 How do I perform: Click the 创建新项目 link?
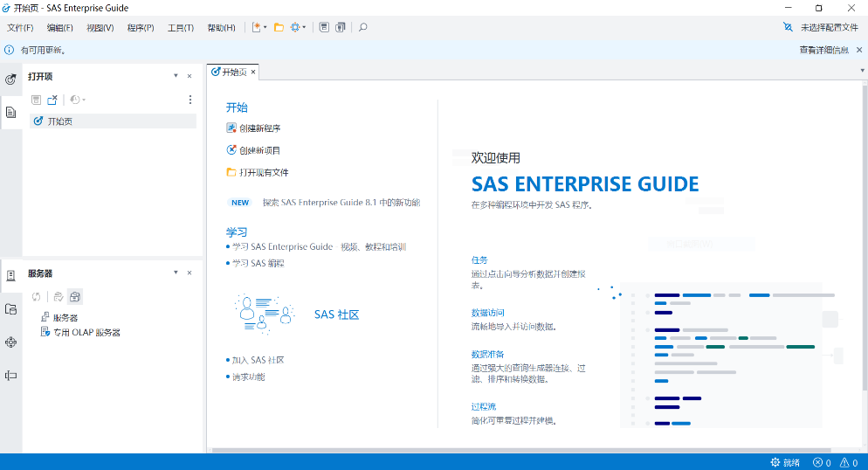pyautogui.click(x=259, y=150)
